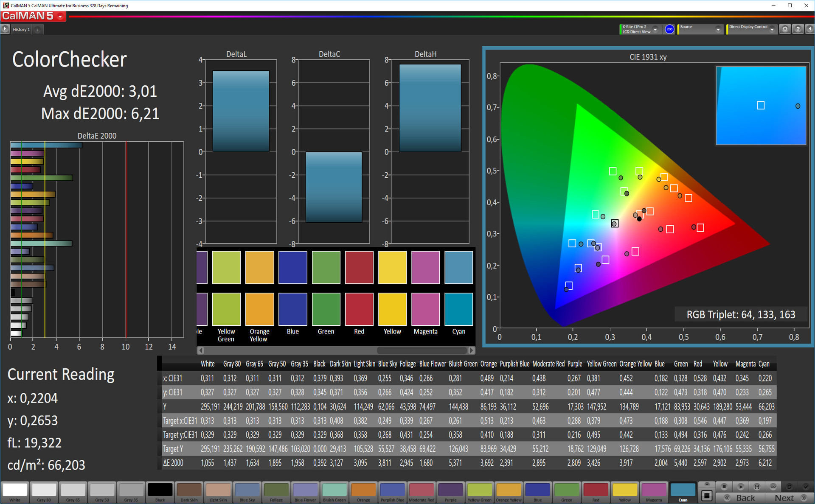Open the Source dropdown
The image size is (815, 504).
[x=718, y=29]
